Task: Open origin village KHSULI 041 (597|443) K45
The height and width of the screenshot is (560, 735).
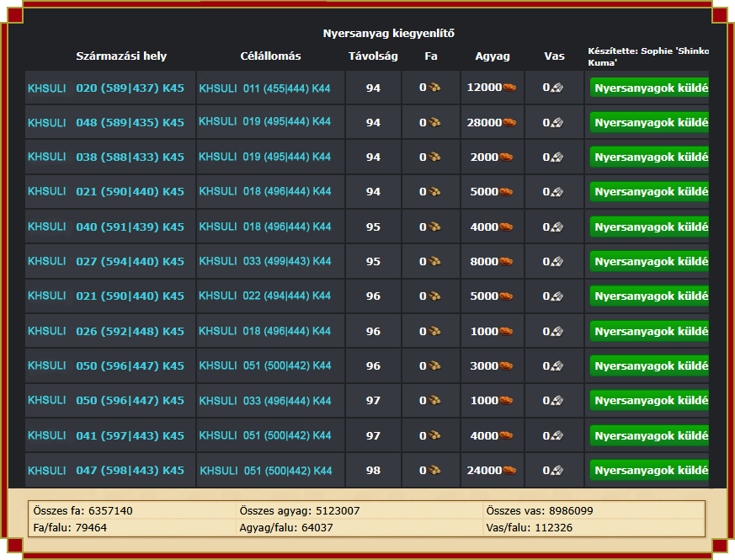Action: [106, 435]
